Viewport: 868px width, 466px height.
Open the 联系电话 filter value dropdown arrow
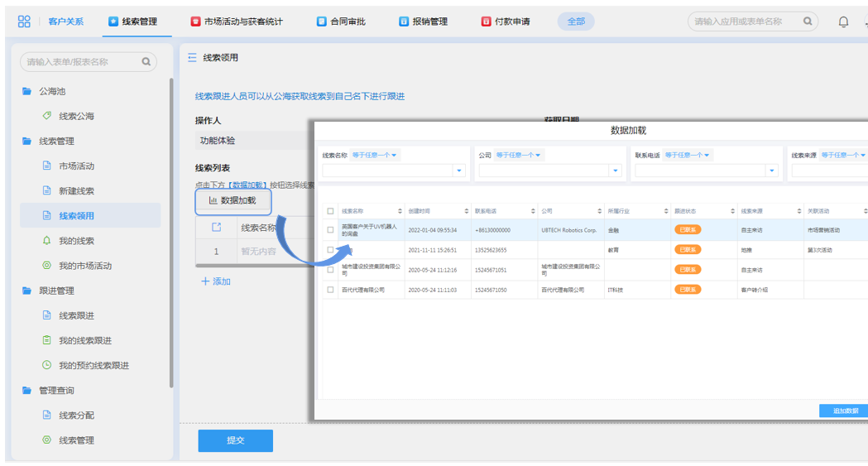point(771,171)
